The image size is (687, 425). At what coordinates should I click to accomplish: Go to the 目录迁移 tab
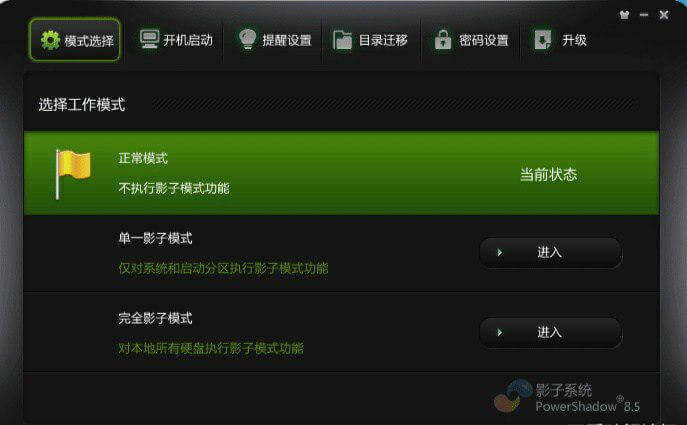click(371, 40)
